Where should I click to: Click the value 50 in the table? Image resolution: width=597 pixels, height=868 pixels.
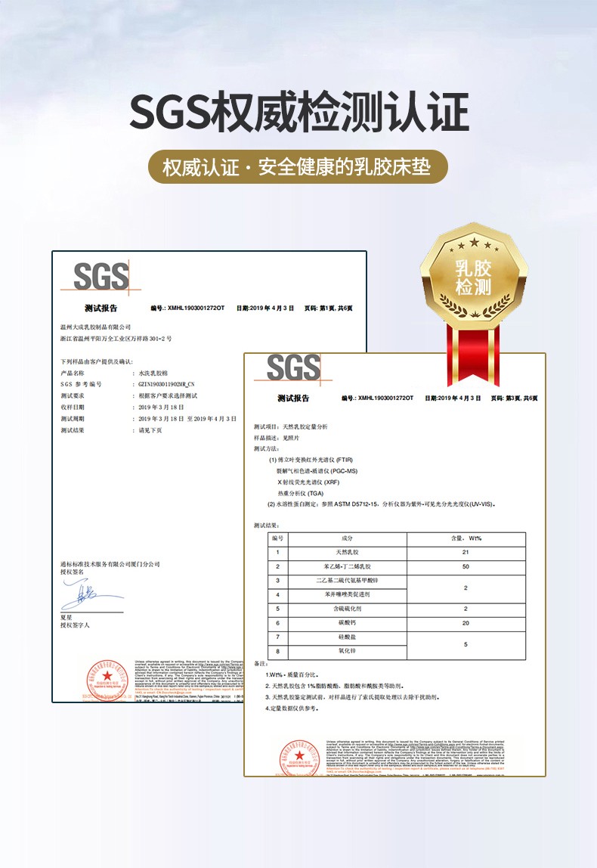coord(466,567)
